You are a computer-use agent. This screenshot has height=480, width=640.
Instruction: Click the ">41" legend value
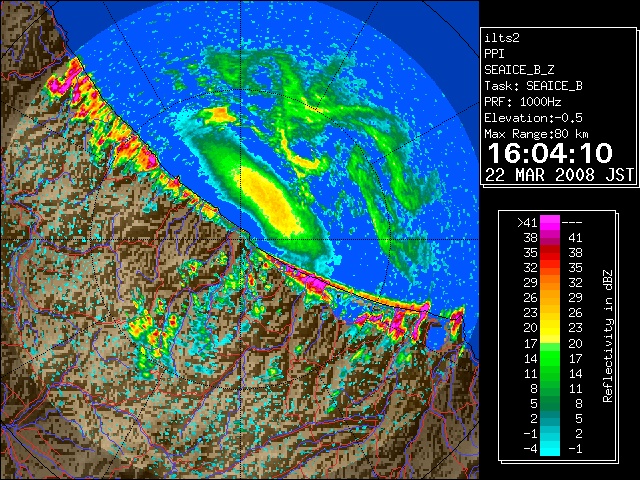[x=527, y=223]
